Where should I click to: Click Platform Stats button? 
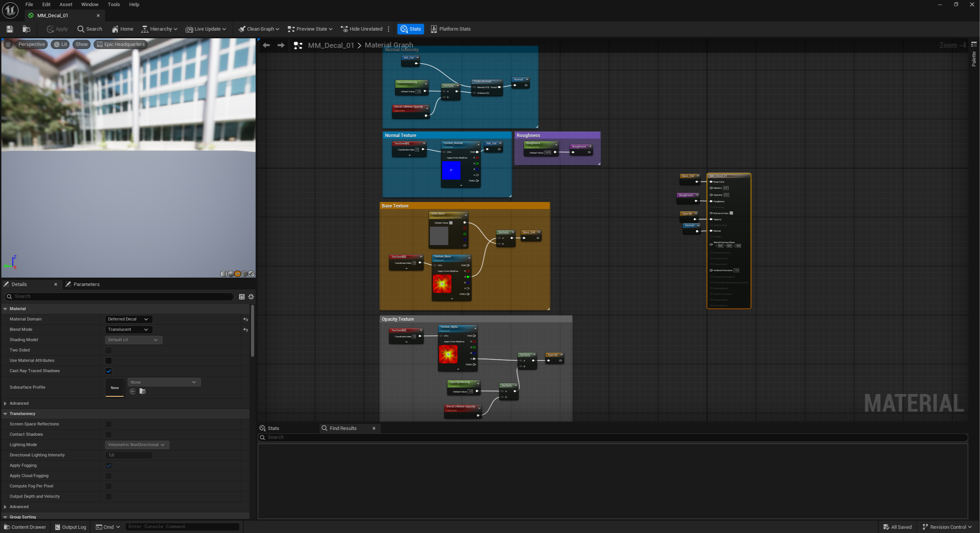(451, 29)
